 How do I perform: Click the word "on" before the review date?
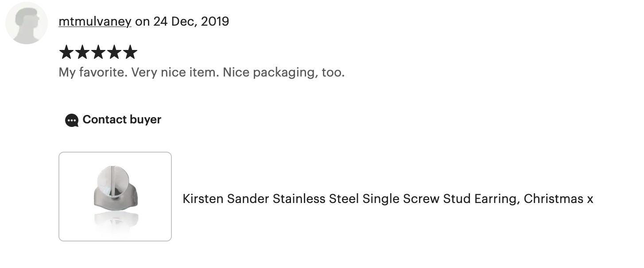143,21
